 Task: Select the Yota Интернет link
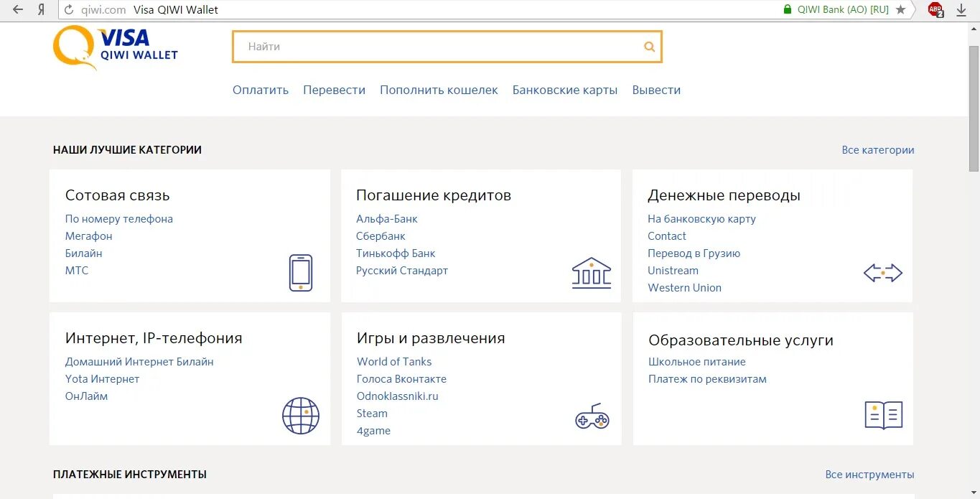pyautogui.click(x=102, y=379)
